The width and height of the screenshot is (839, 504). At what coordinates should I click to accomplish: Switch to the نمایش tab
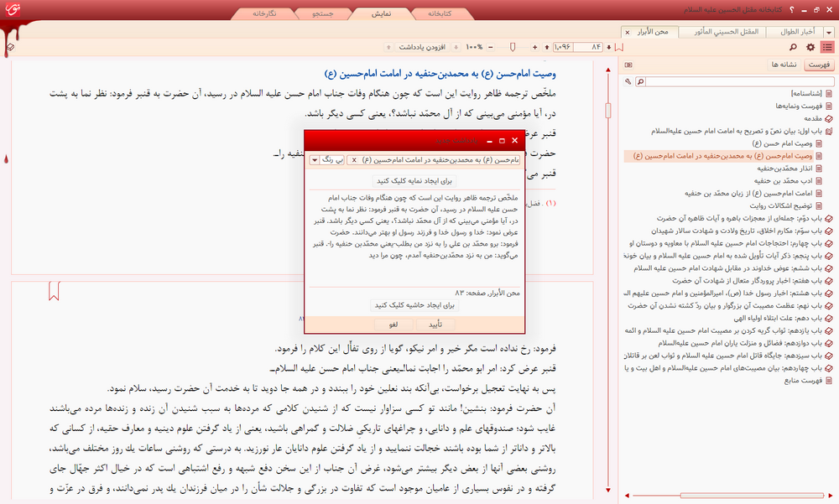pyautogui.click(x=382, y=14)
